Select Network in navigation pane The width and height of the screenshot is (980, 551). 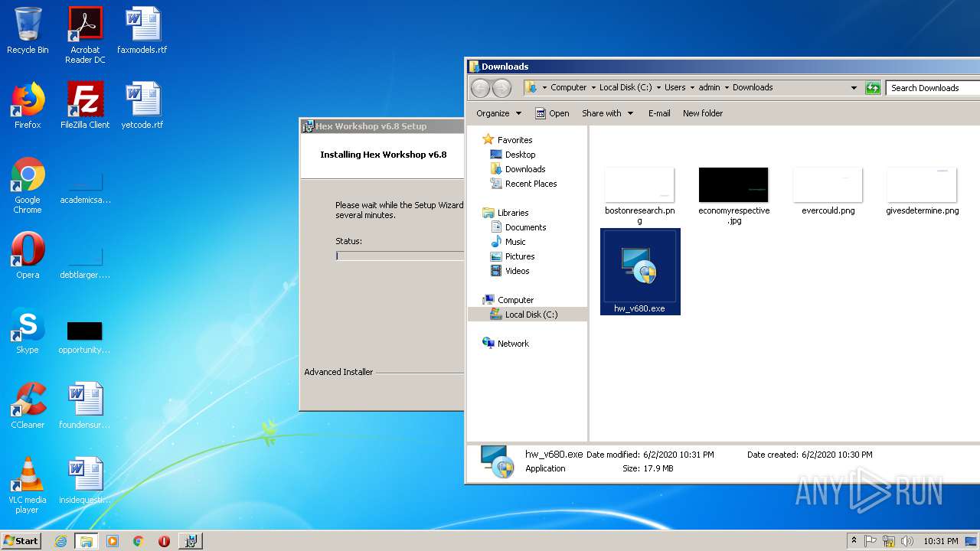(x=506, y=344)
